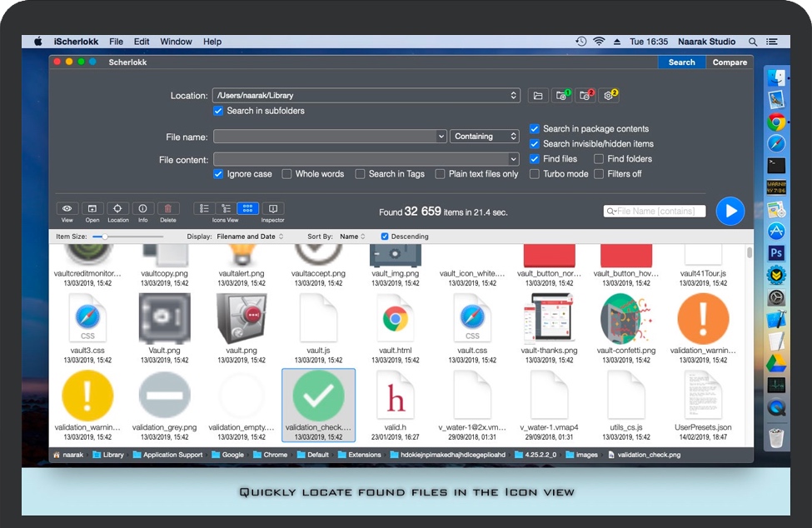This screenshot has height=528, width=812.
Task: Uncheck Search in subfolders
Action: pyautogui.click(x=218, y=111)
